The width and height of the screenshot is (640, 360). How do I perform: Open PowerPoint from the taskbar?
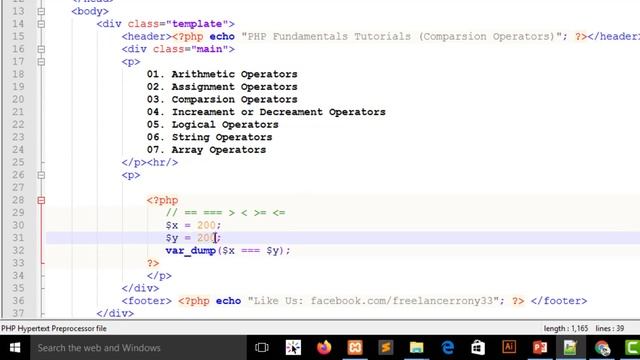pos(540,348)
